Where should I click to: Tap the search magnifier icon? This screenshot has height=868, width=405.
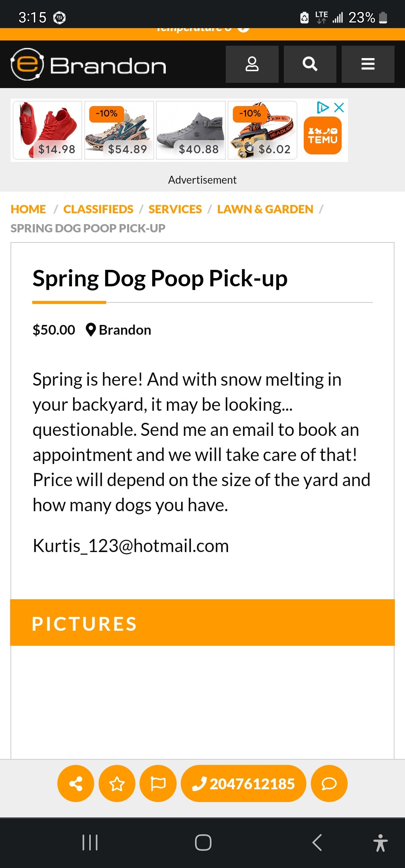tap(310, 64)
